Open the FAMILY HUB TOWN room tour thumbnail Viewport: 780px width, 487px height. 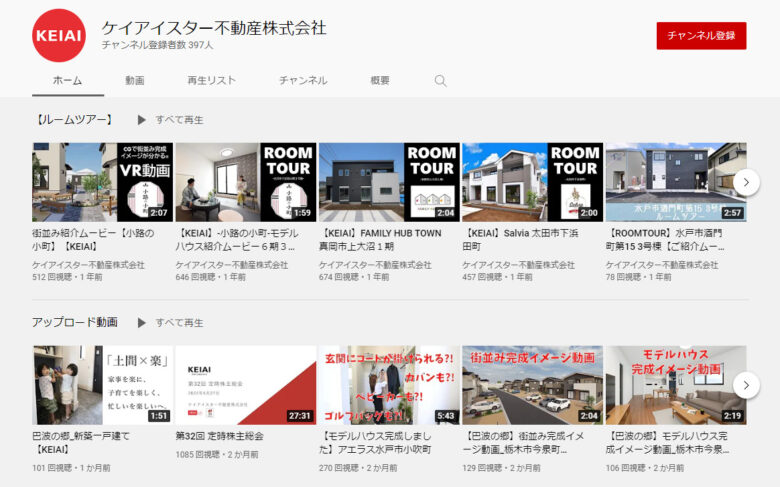coord(389,182)
